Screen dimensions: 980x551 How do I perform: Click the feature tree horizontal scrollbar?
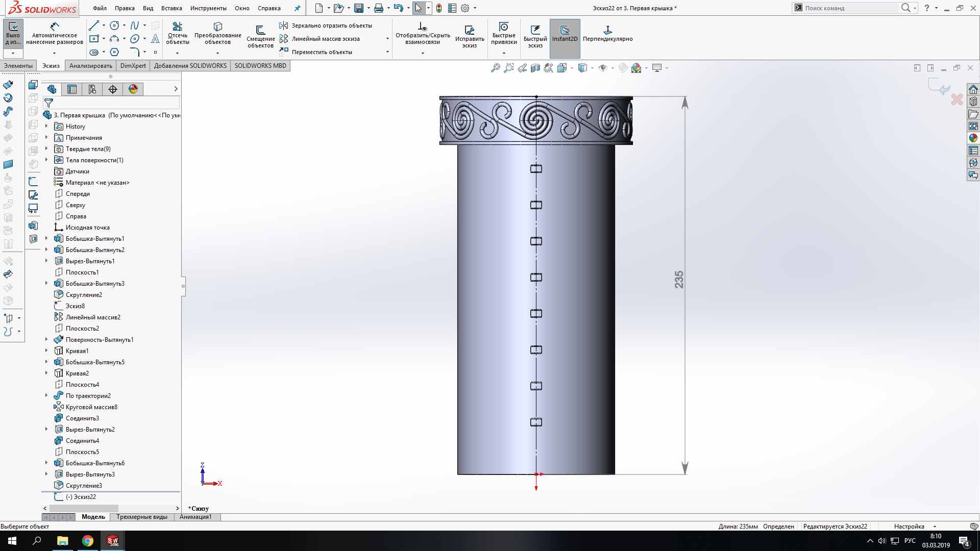click(84, 508)
